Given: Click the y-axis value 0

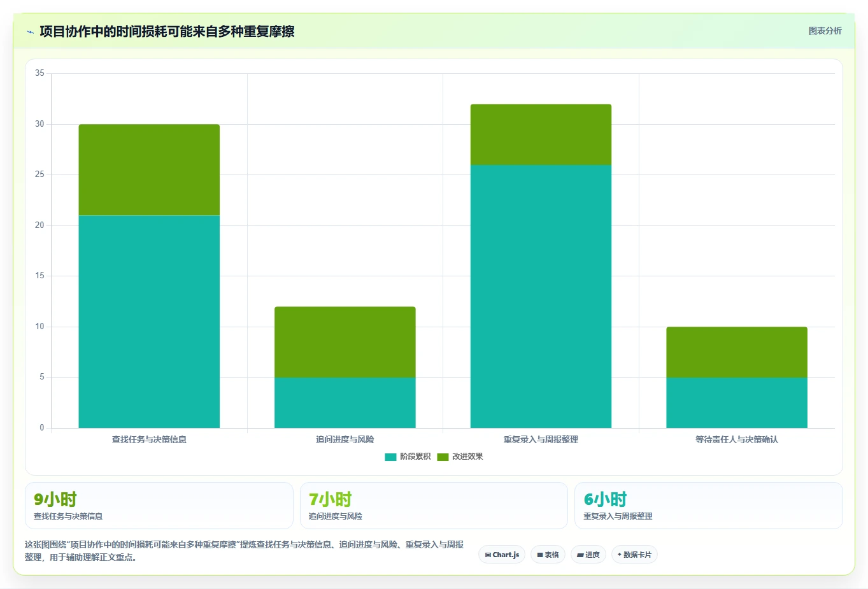Looking at the screenshot, I should [42, 428].
